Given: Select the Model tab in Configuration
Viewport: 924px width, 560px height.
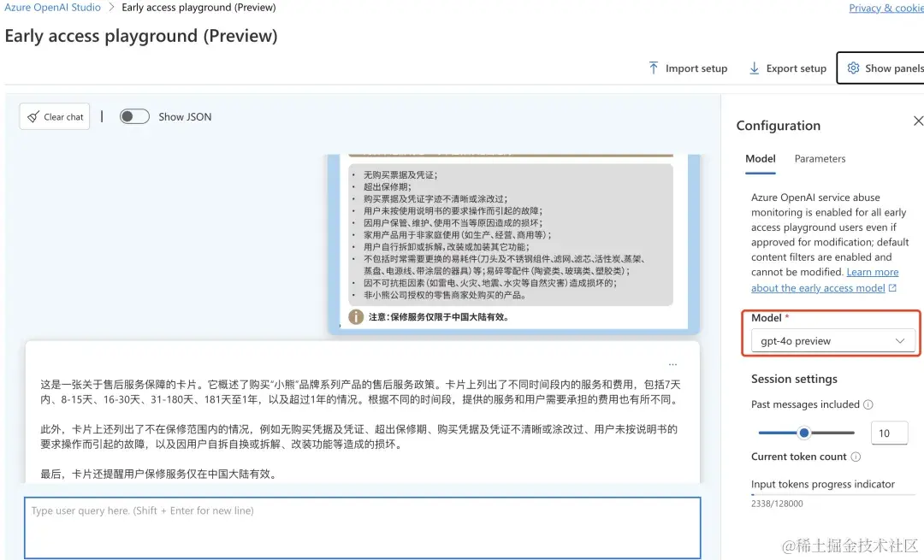Looking at the screenshot, I should pyautogui.click(x=760, y=158).
